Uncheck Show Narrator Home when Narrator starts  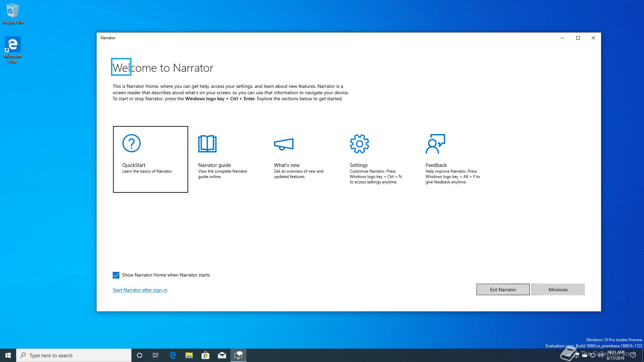tap(116, 275)
